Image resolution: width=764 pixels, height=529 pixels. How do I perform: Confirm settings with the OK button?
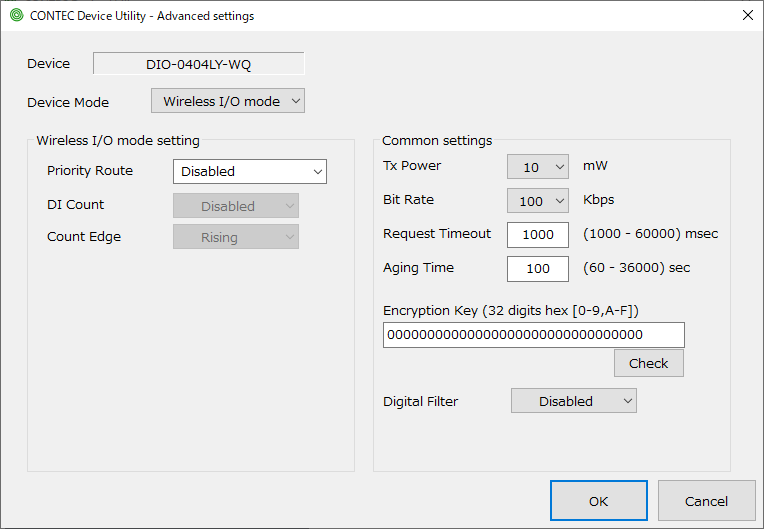[x=598, y=501]
